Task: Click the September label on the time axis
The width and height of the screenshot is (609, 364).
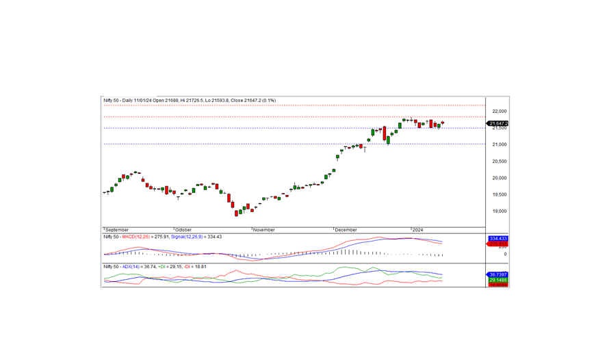Action: 116,230
